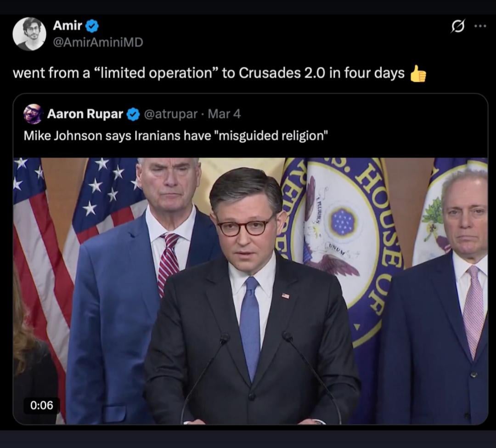
Task: Open Amir's profile picture
Action: coord(29,34)
